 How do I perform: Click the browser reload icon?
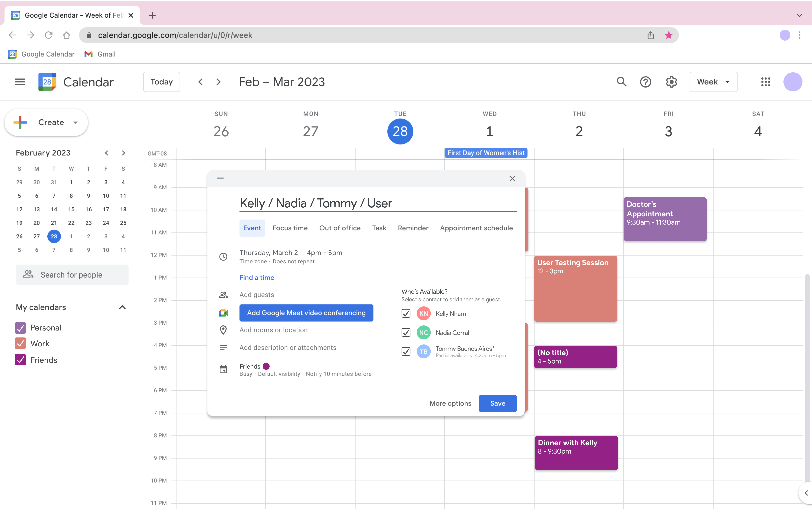pyautogui.click(x=49, y=35)
